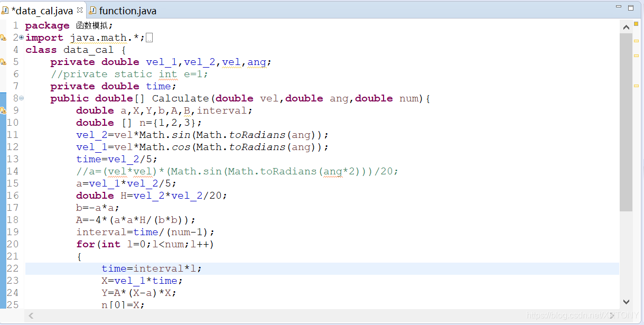The image size is (644, 325).
Task: Click 'sin' call on line 11
Action: click(181, 135)
